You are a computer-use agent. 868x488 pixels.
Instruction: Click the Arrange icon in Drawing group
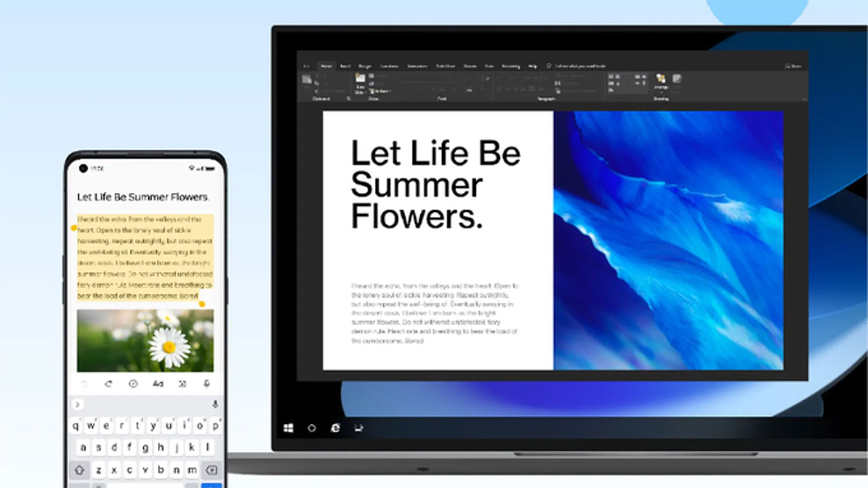click(x=660, y=79)
